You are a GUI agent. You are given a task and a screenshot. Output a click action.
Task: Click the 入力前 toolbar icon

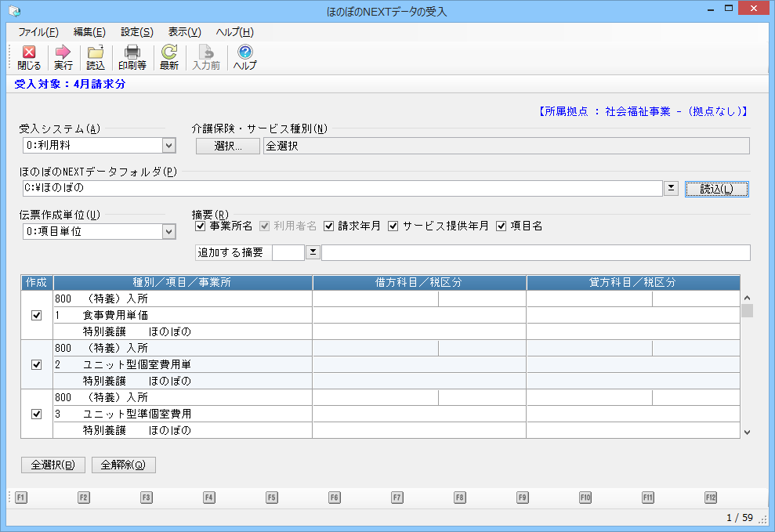pyautogui.click(x=206, y=52)
